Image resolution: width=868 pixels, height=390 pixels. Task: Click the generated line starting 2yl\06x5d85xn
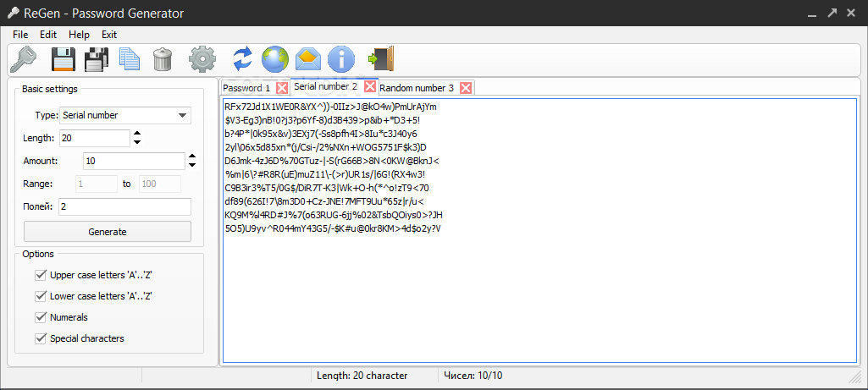[x=325, y=147]
